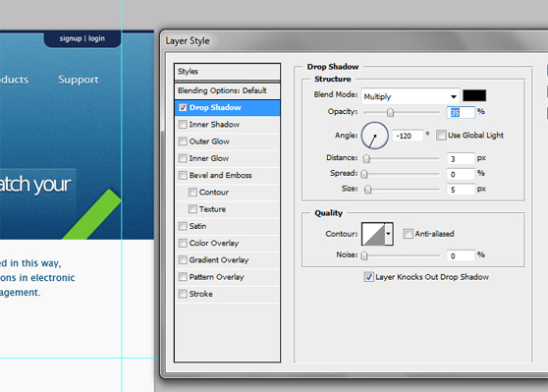Select the Stroke style label
548x392 pixels.
(201, 294)
